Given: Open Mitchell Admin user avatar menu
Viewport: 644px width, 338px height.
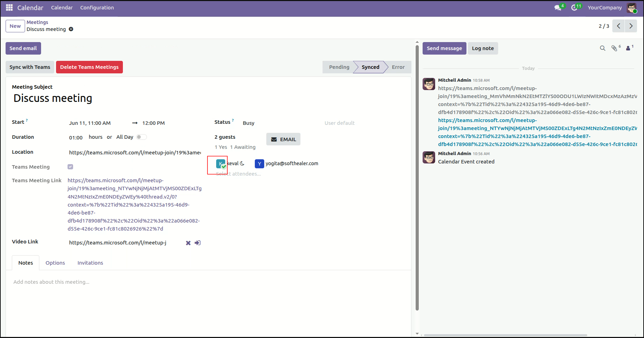Looking at the screenshot, I should [631, 8].
